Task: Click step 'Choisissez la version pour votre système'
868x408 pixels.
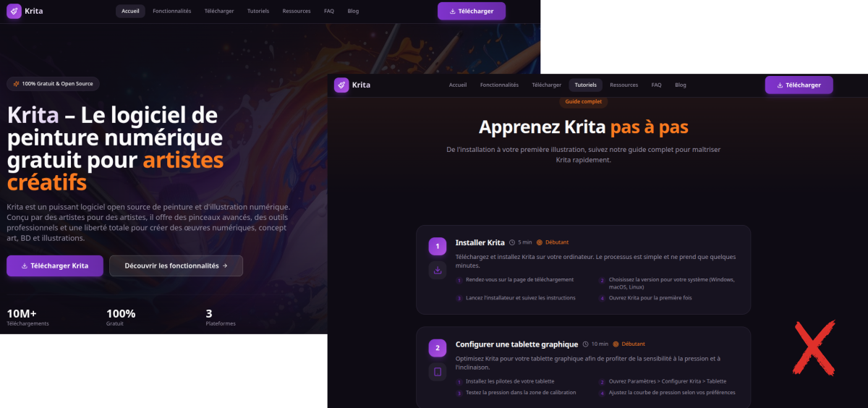Action: click(x=672, y=283)
